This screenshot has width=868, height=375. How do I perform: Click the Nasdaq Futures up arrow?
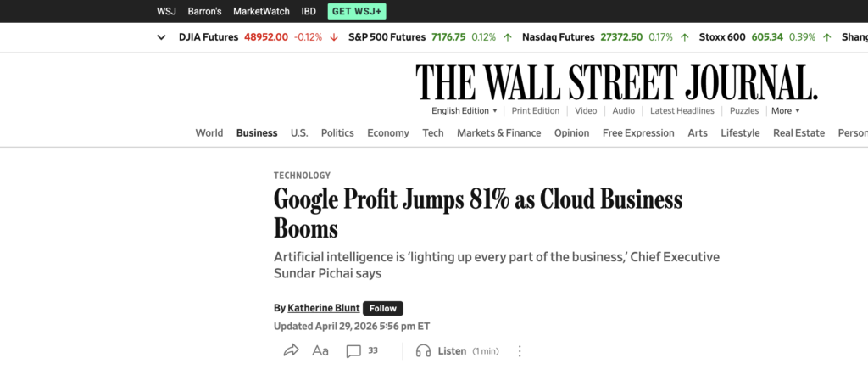click(x=683, y=37)
